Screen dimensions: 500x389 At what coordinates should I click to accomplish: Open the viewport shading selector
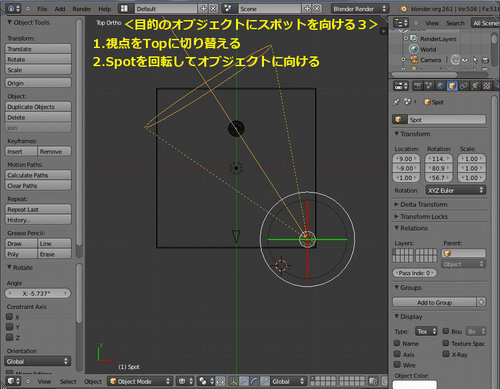pos(186,381)
